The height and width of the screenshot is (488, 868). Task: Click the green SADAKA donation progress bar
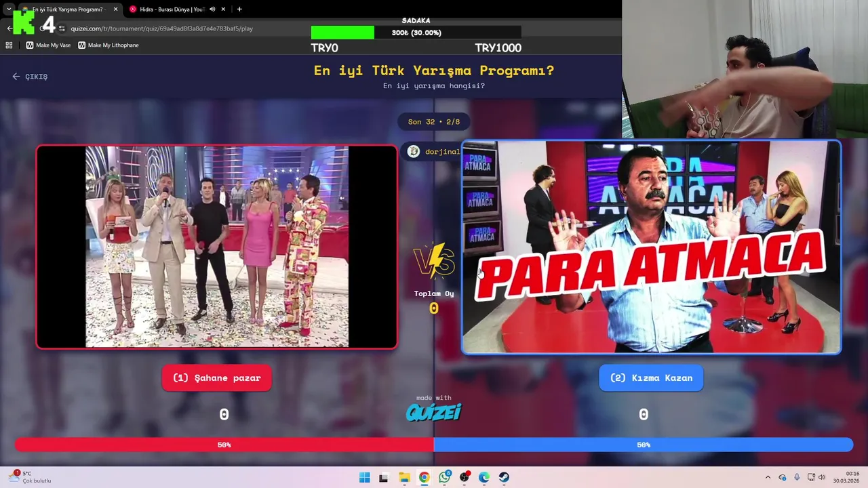point(342,33)
